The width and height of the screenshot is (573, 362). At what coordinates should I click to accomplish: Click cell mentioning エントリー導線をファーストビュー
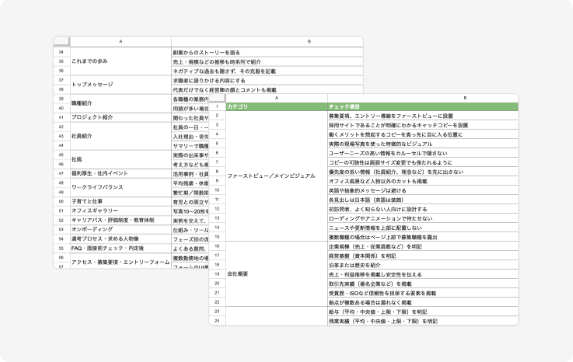[423, 116]
